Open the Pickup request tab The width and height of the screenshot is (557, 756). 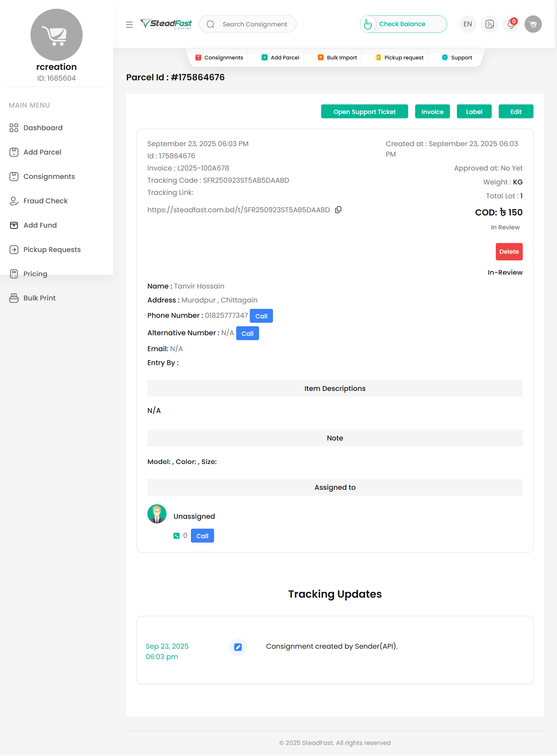tap(399, 58)
